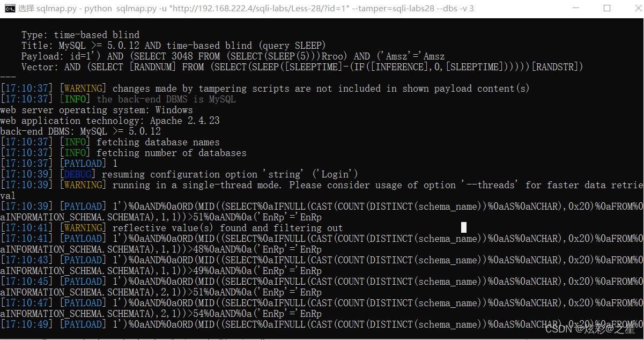Select the 'Type: time-based blind' line
This screenshot has width=644, height=340.
[80, 35]
